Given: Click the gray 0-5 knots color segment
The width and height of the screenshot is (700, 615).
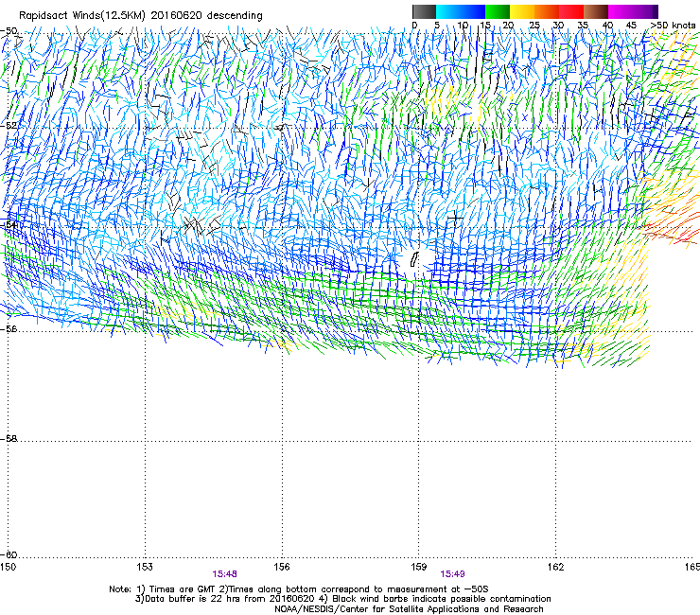Looking at the screenshot, I should 424,11.
